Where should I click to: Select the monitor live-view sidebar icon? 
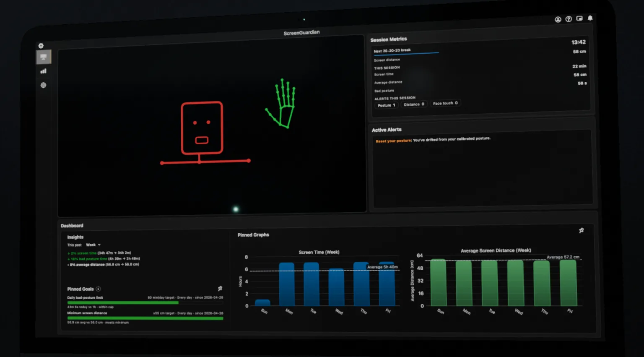pyautogui.click(x=43, y=57)
